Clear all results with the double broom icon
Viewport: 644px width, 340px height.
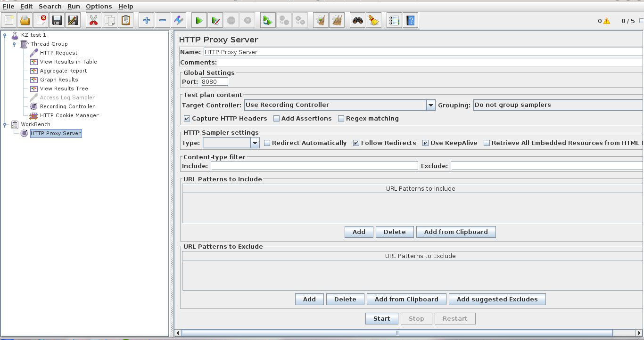pyautogui.click(x=337, y=20)
